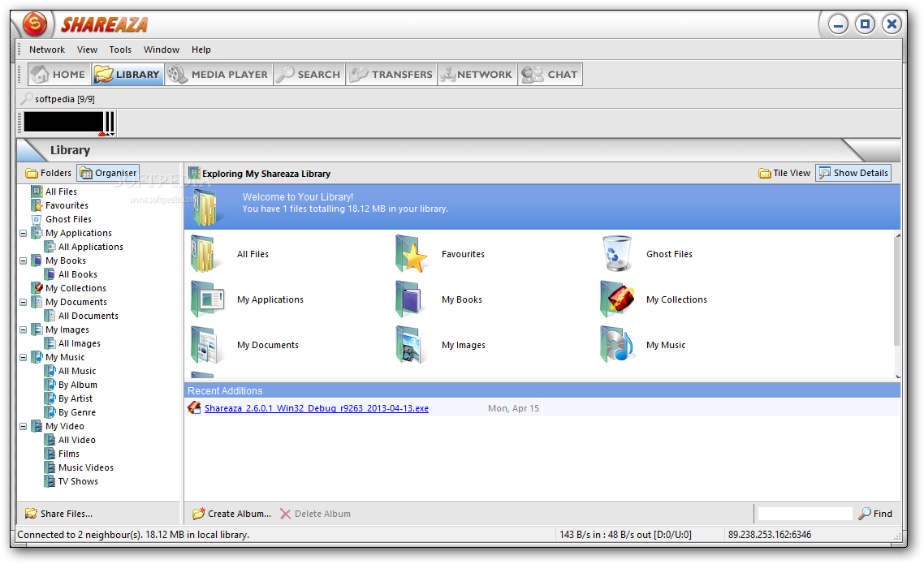Switch to the Media Player view
The height and width of the screenshot is (564, 924).
click(218, 74)
